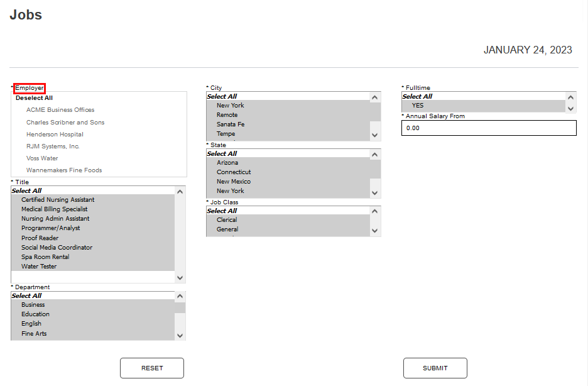Click the up scroll arrow on City list

pos(374,96)
